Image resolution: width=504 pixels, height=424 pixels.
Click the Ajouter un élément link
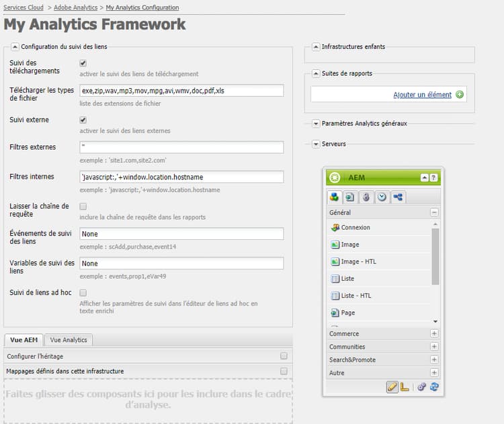tap(423, 95)
